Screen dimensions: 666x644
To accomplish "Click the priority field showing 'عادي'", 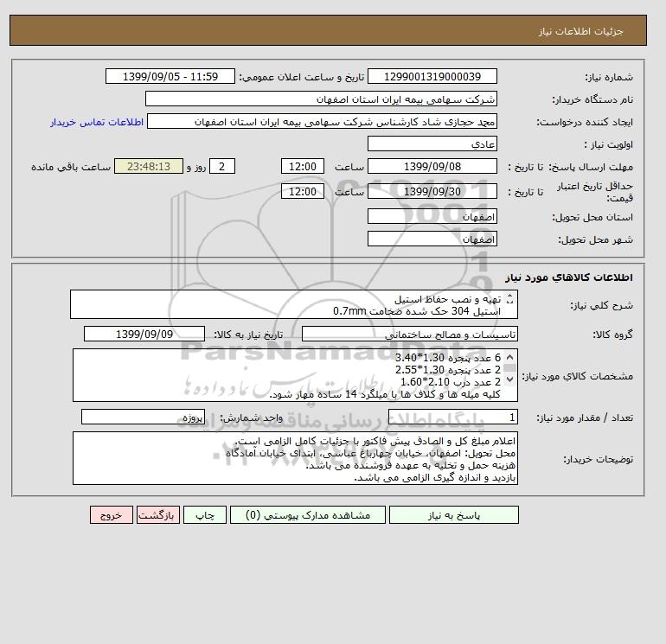I will click(x=432, y=143).
